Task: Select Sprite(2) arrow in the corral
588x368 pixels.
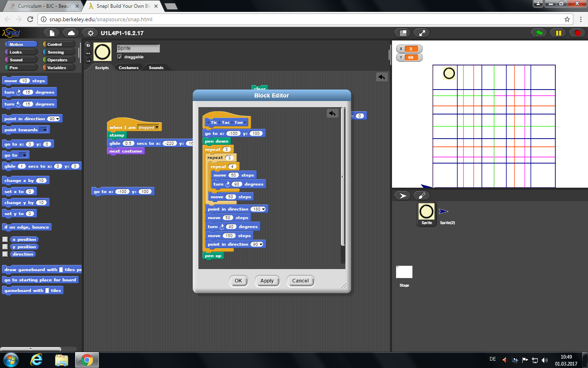Action: point(447,214)
